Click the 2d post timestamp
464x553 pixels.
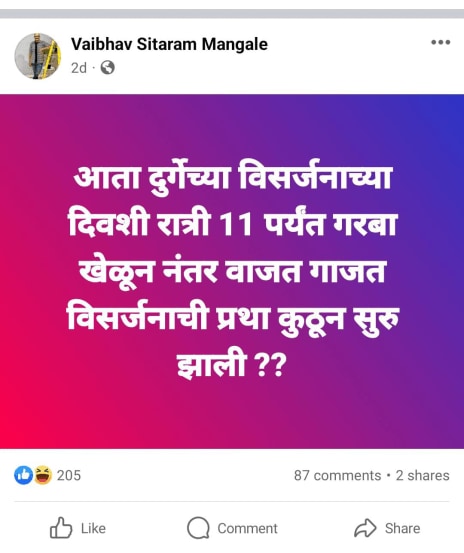[x=79, y=68]
